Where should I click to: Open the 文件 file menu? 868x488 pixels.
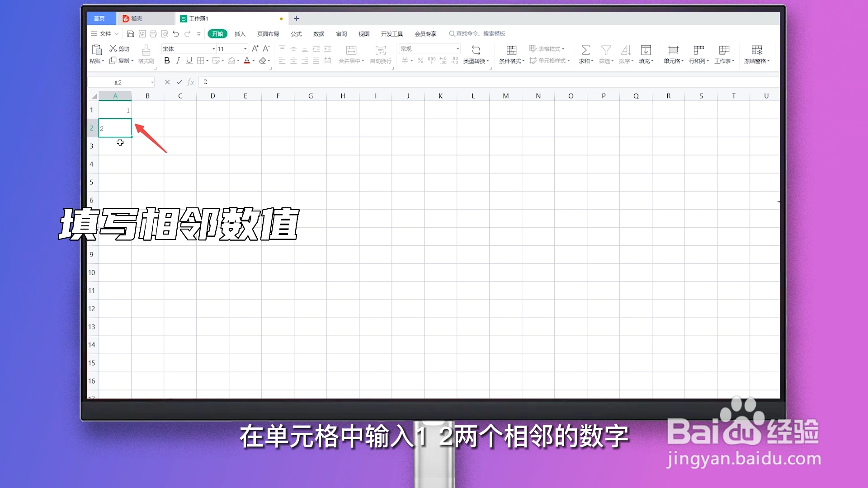[x=104, y=33]
